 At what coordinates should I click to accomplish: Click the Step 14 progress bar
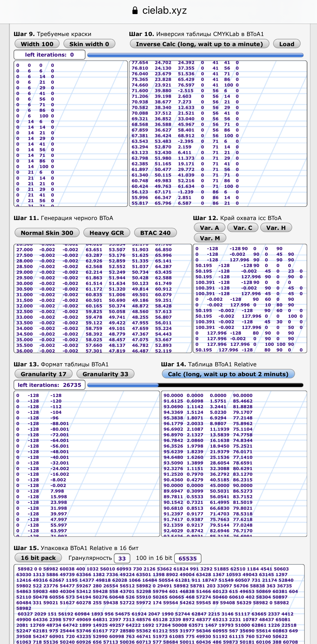[x=195, y=385]
